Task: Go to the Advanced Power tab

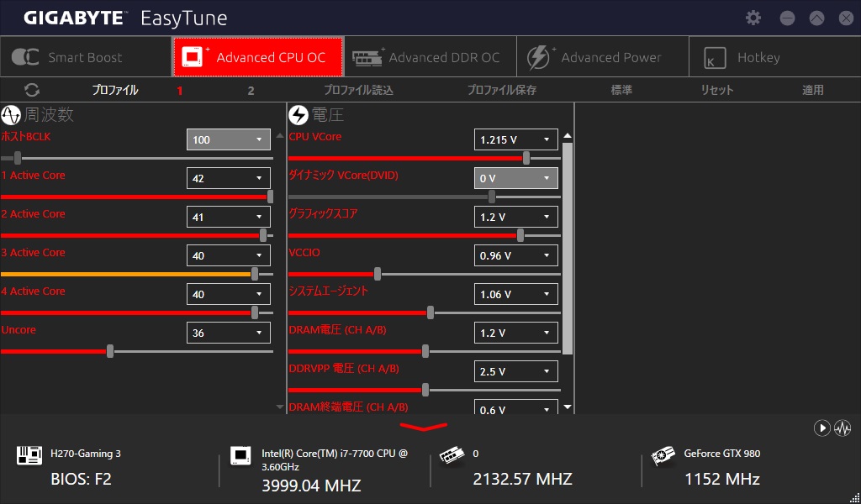Action: point(603,57)
